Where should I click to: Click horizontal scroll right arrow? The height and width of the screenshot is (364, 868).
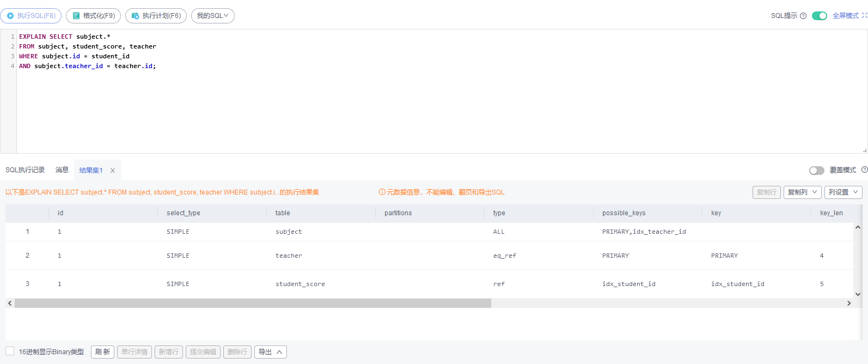pos(849,303)
